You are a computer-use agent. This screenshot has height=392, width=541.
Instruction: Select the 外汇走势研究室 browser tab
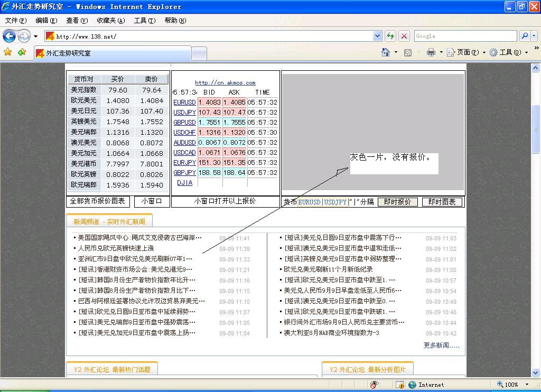click(113, 53)
